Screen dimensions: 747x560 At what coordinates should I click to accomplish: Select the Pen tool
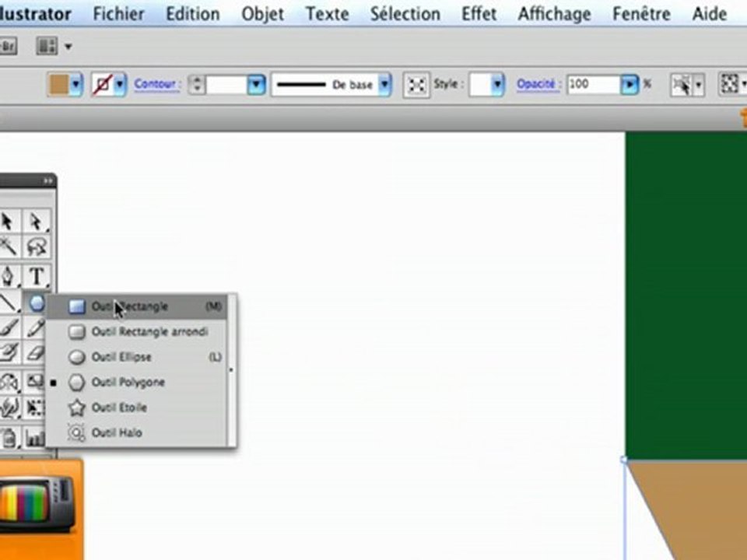(8, 276)
